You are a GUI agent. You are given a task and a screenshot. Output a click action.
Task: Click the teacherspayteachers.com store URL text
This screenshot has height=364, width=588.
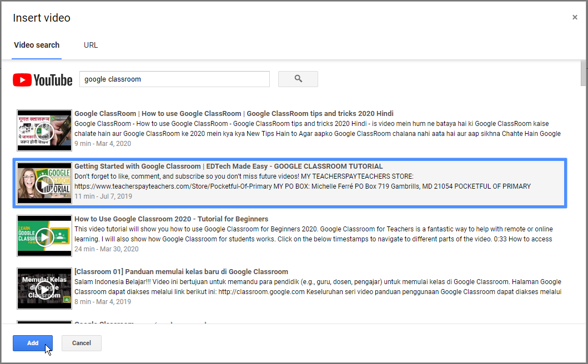173,186
